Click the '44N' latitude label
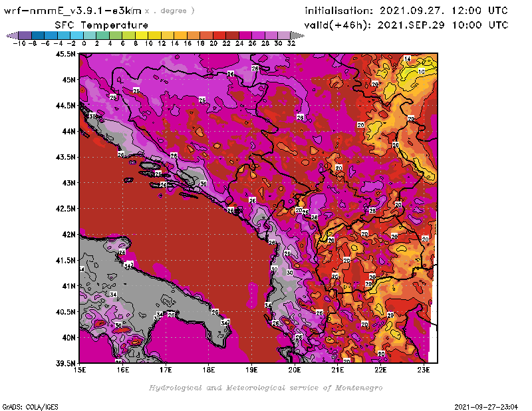Screen dimensions: 532x411 [69, 131]
